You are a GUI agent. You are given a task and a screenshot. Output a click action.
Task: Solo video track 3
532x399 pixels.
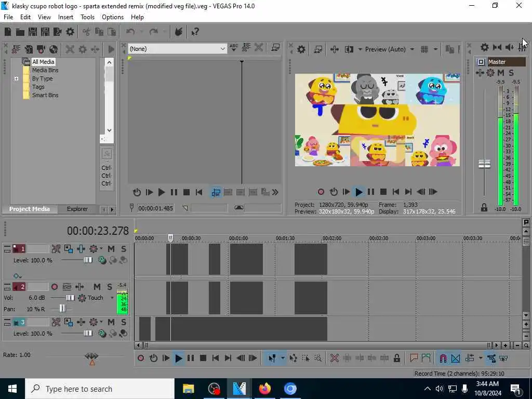tap(124, 322)
